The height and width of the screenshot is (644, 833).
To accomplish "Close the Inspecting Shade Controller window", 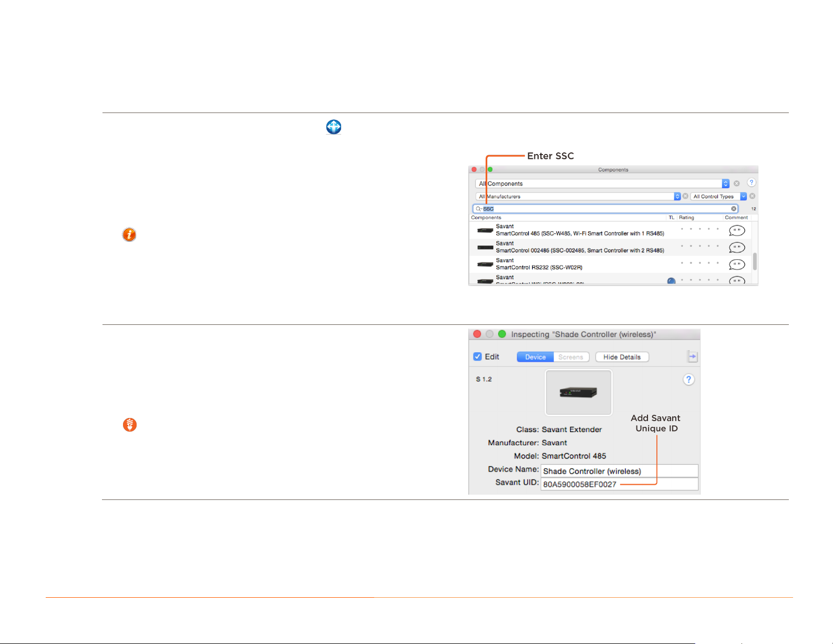I will point(477,334).
